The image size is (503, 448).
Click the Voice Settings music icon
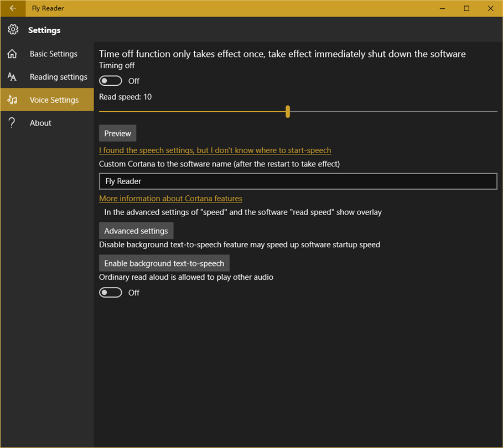(12, 100)
